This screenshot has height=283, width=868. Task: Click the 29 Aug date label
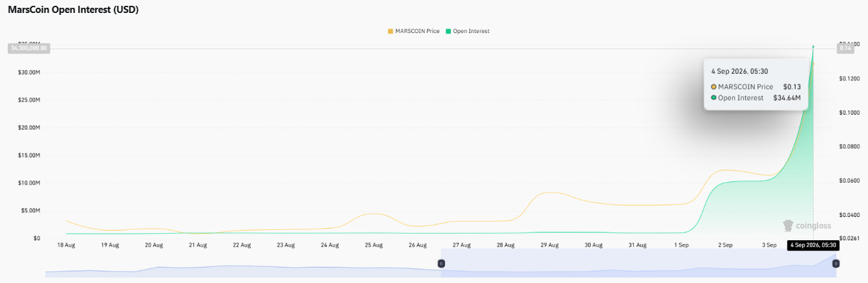[550, 245]
